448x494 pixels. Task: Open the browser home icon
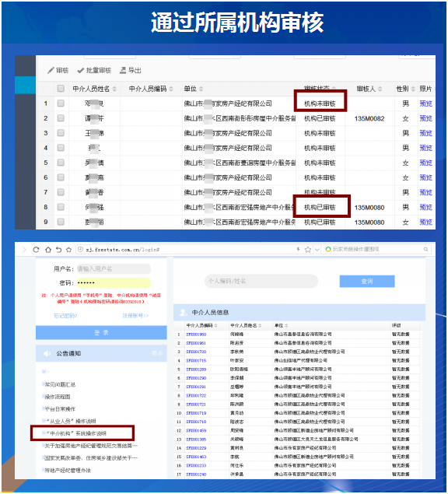(48, 250)
